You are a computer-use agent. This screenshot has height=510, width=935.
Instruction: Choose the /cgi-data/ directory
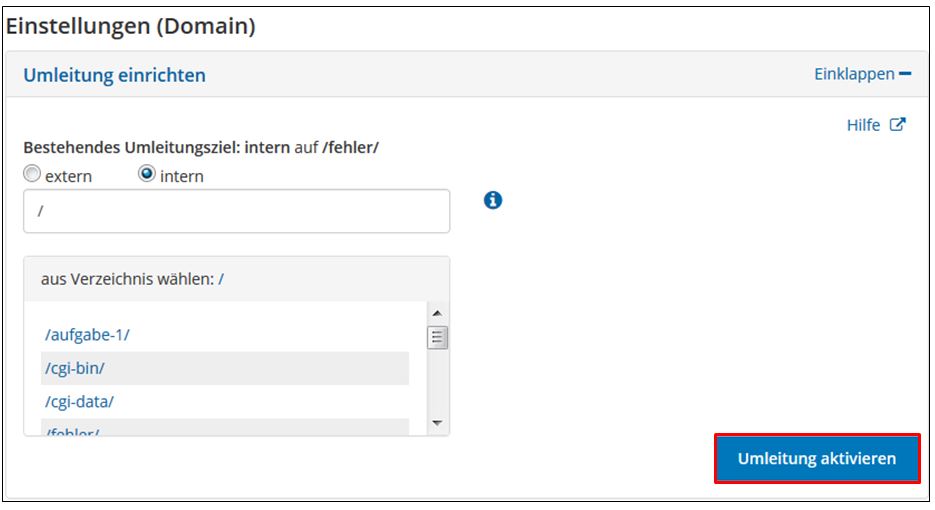pyautogui.click(x=79, y=401)
